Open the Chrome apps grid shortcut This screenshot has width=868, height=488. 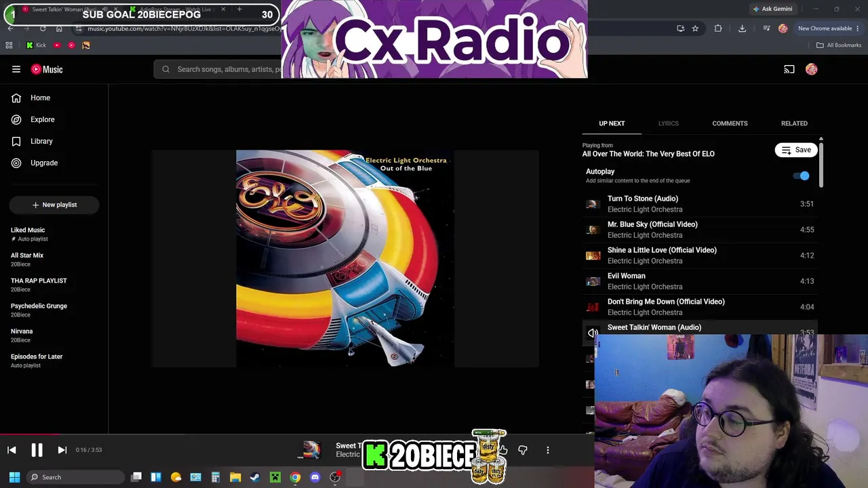tap(9, 45)
